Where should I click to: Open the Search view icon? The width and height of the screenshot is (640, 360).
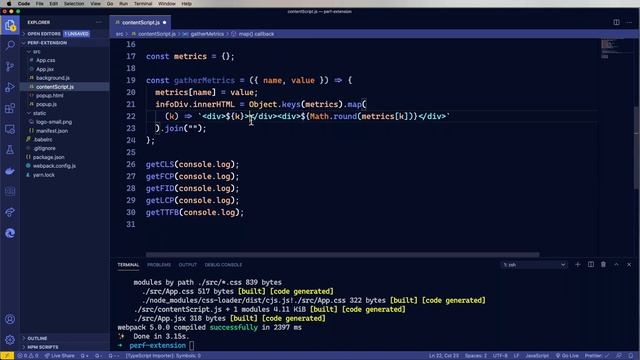coord(10,45)
